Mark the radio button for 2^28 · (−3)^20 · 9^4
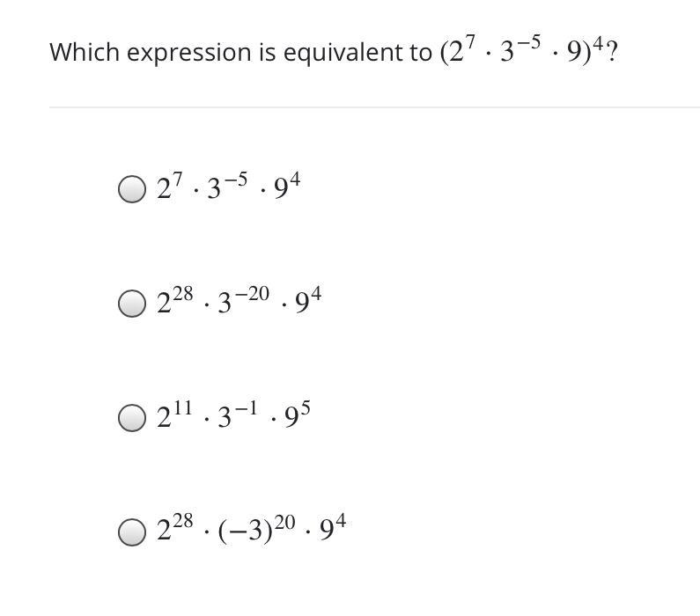The image size is (700, 616). click(x=131, y=532)
